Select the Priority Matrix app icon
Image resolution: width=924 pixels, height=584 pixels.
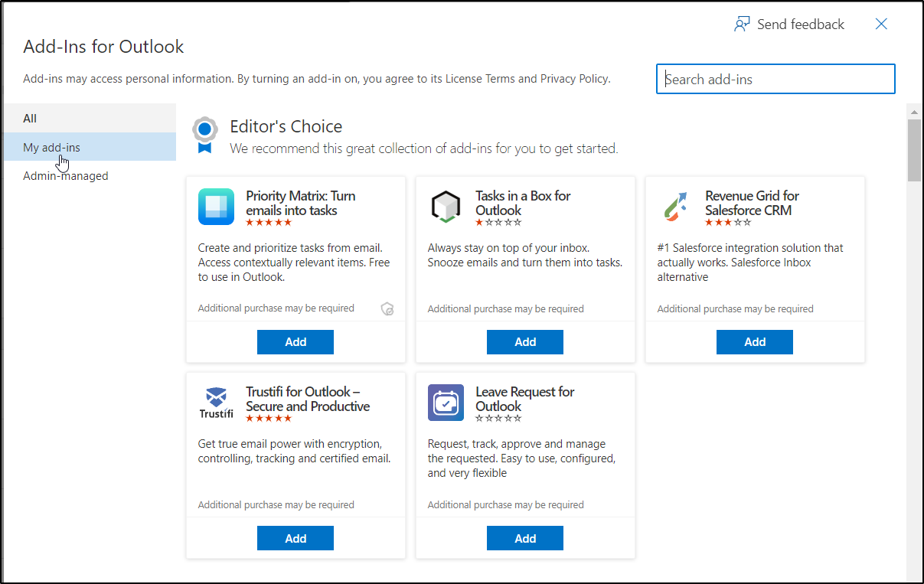click(x=216, y=207)
